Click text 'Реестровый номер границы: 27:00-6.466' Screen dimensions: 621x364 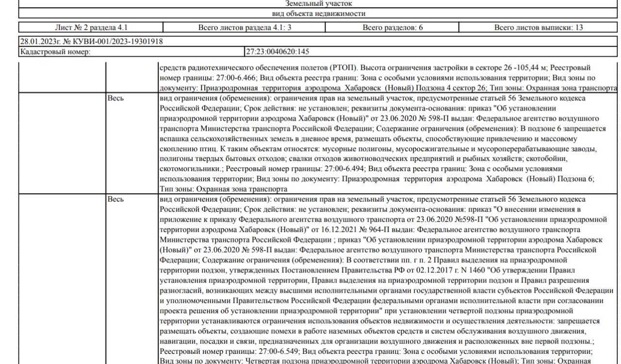208,78
